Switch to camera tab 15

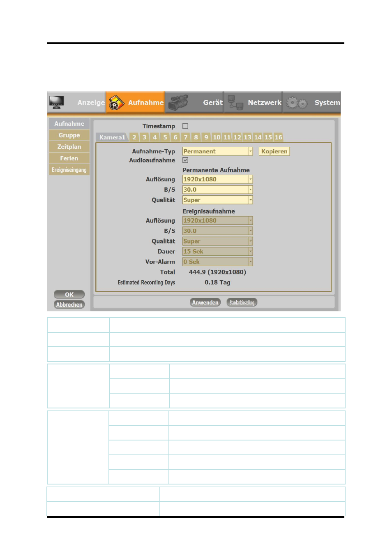coord(268,137)
